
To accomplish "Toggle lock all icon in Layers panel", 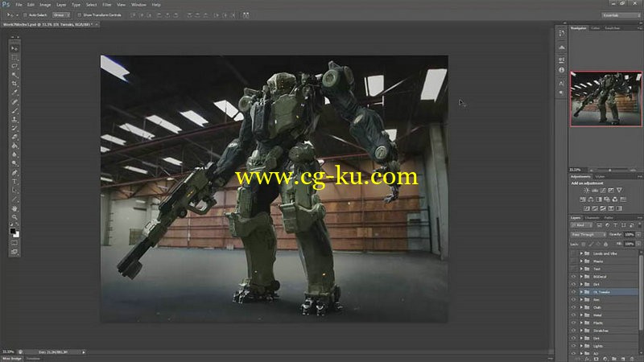I will click(x=605, y=245).
